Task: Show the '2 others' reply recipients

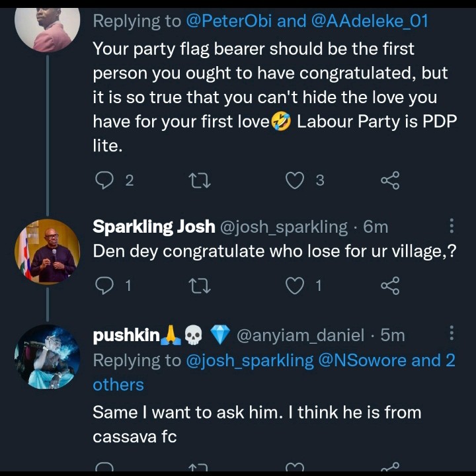Action: (119, 384)
